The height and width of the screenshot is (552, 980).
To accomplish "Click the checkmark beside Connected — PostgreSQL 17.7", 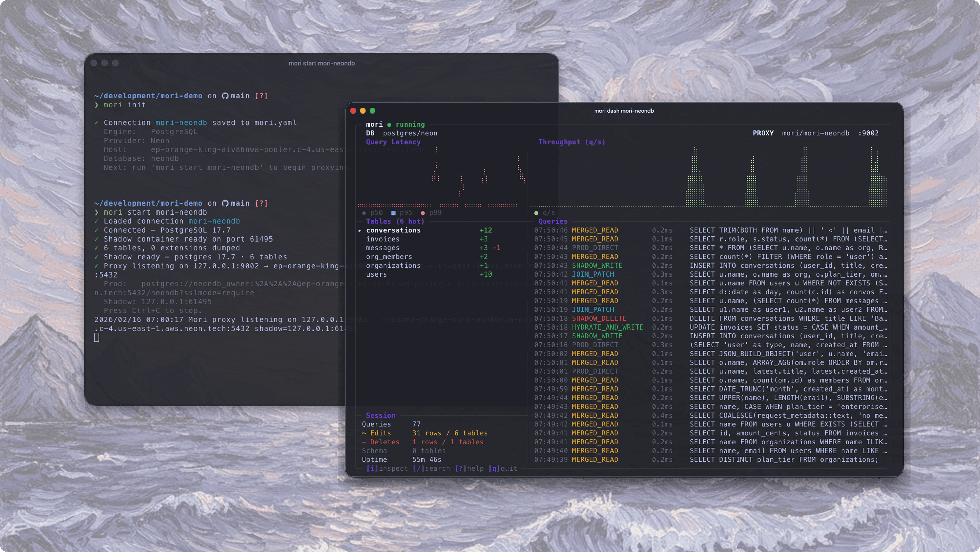I will coord(96,230).
